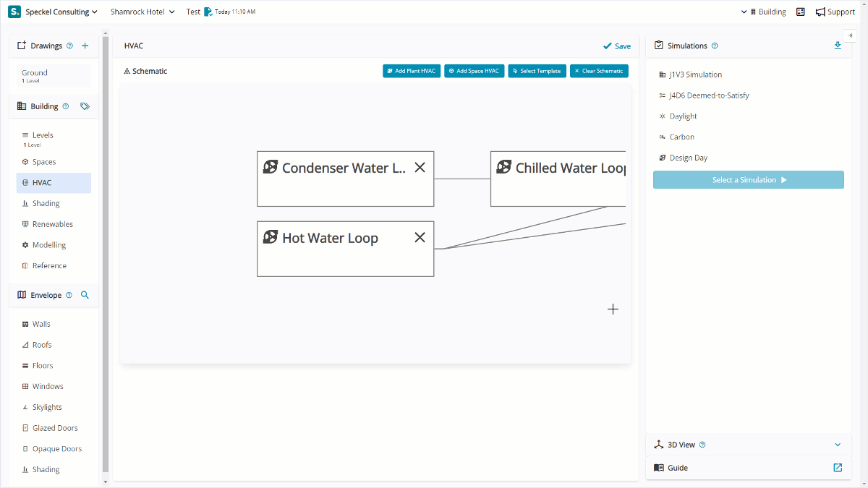Open Shamrock Hotel project dropdown
The height and width of the screenshot is (488, 868).
point(142,12)
